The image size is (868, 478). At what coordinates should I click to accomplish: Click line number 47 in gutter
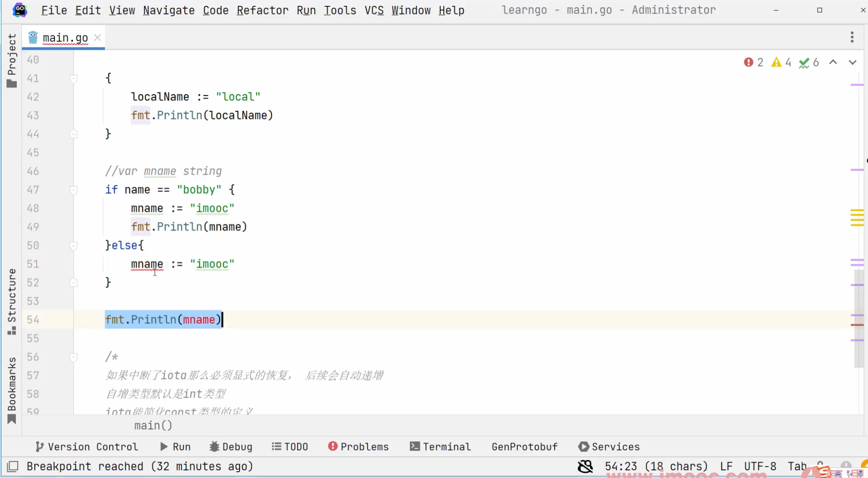(33, 190)
